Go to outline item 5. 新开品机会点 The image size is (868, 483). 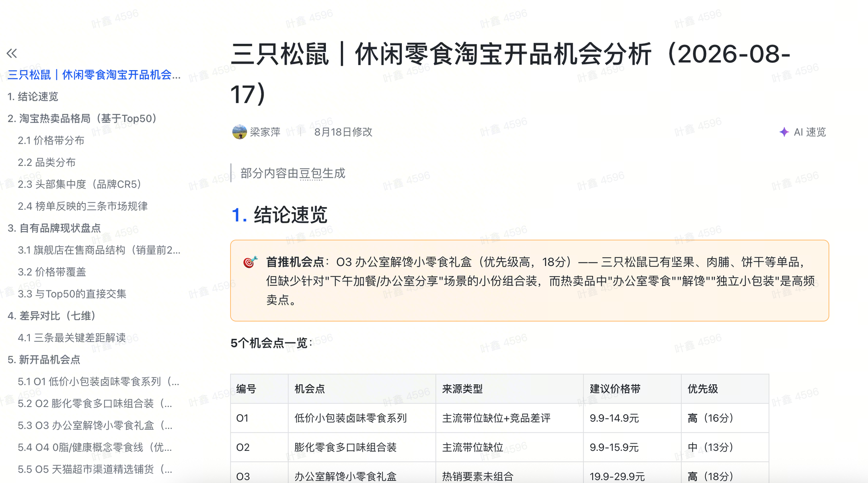click(x=44, y=360)
